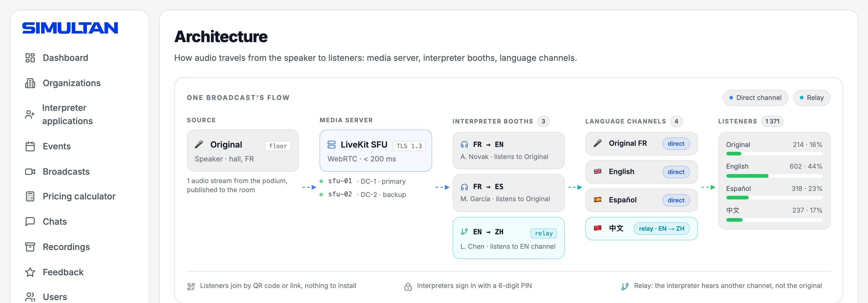Click the Organizations building icon
The height and width of the screenshot is (303, 868).
pos(30,83)
